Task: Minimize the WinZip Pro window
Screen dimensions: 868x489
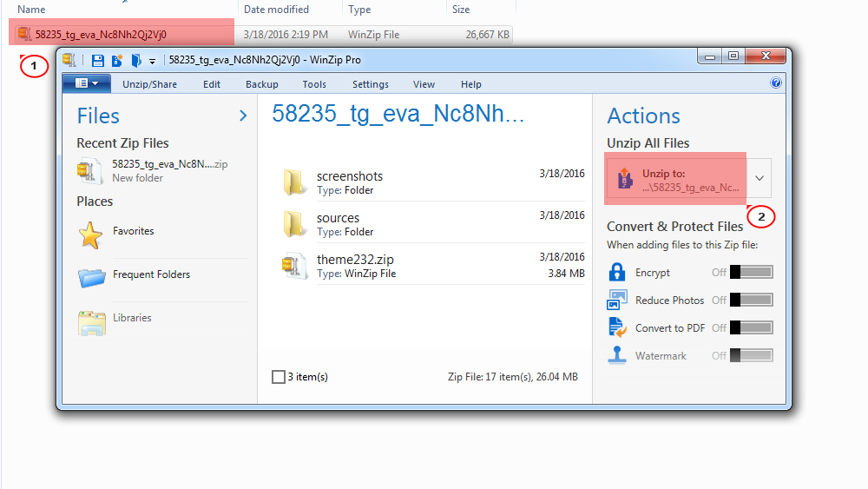Action: (710, 56)
